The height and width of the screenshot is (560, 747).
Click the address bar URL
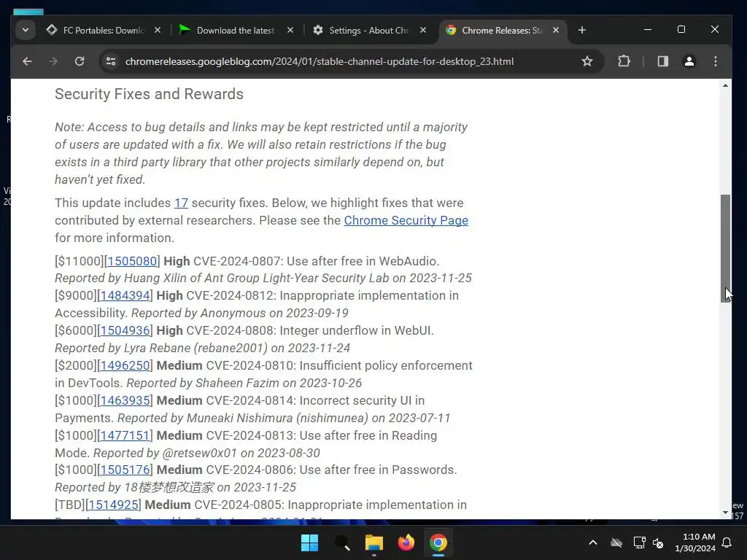coord(320,61)
